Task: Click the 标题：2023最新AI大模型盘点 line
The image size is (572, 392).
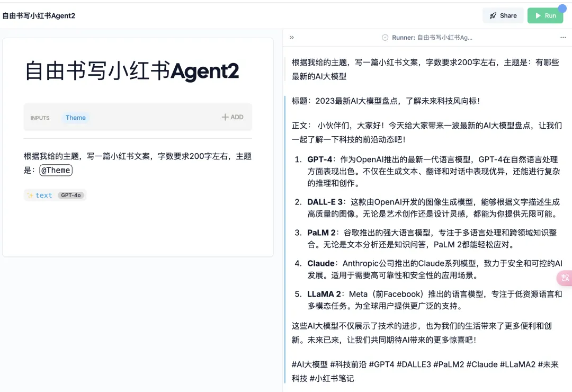Action: 386,101
